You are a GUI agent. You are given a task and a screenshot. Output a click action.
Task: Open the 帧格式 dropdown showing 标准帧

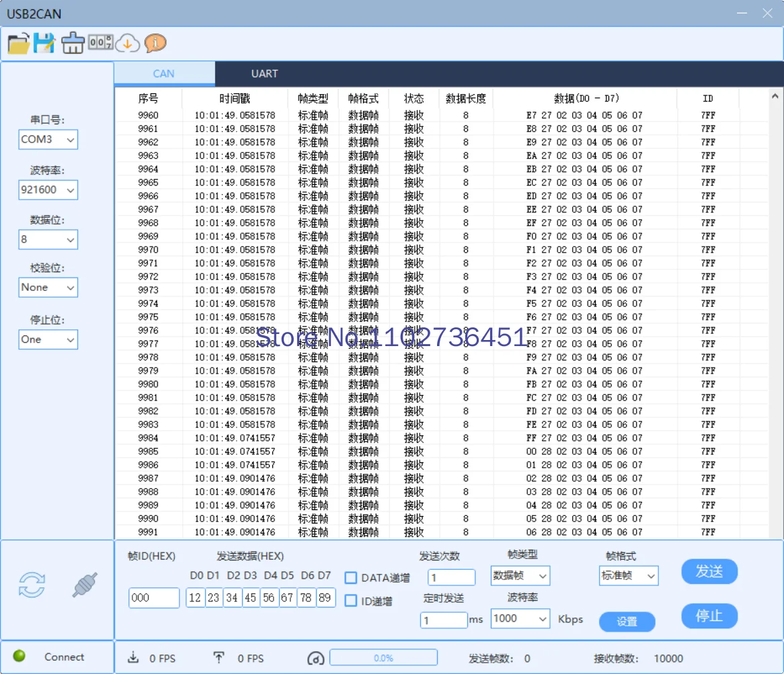pos(628,576)
